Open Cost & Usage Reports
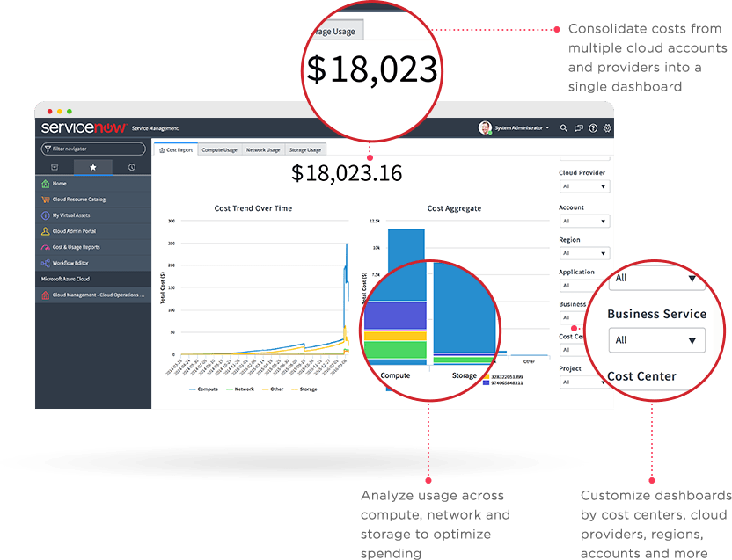 (79, 246)
